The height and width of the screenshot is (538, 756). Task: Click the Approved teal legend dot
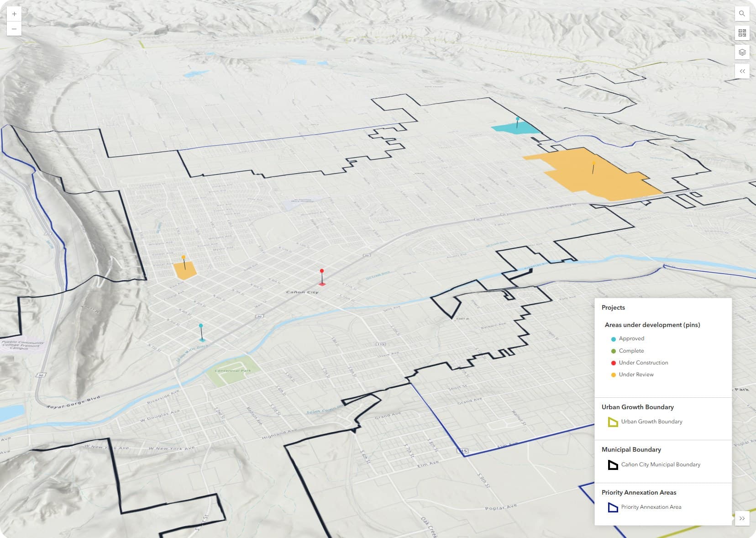tap(614, 339)
